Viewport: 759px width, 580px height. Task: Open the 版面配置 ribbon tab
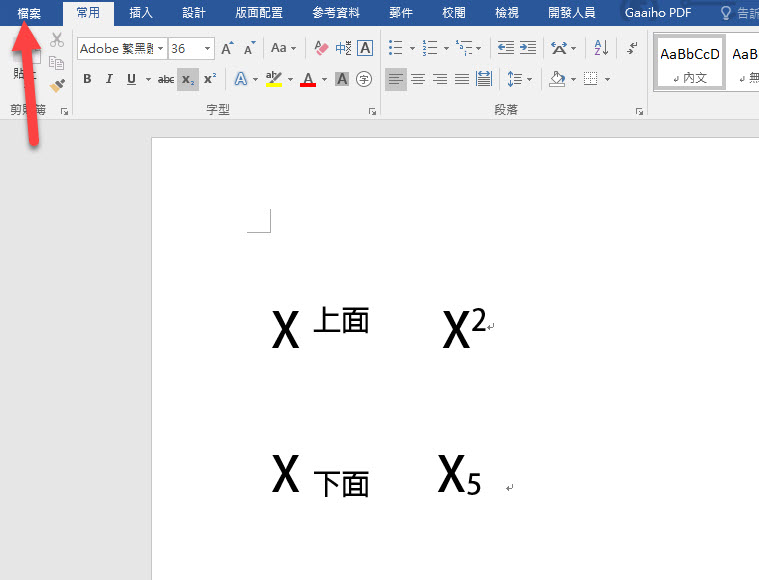click(259, 13)
